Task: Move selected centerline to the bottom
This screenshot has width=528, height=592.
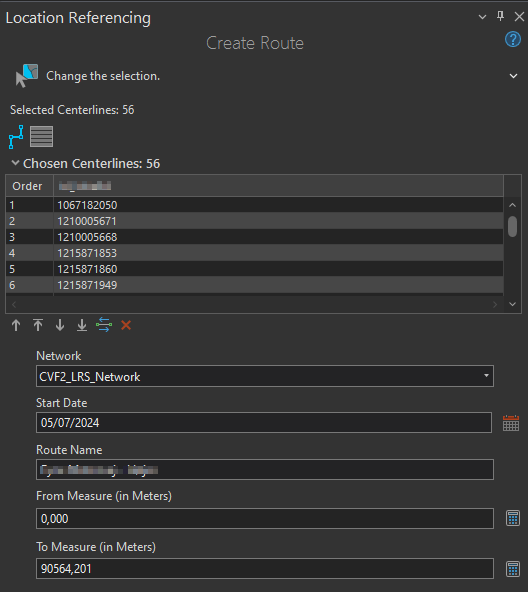Action: 82,325
